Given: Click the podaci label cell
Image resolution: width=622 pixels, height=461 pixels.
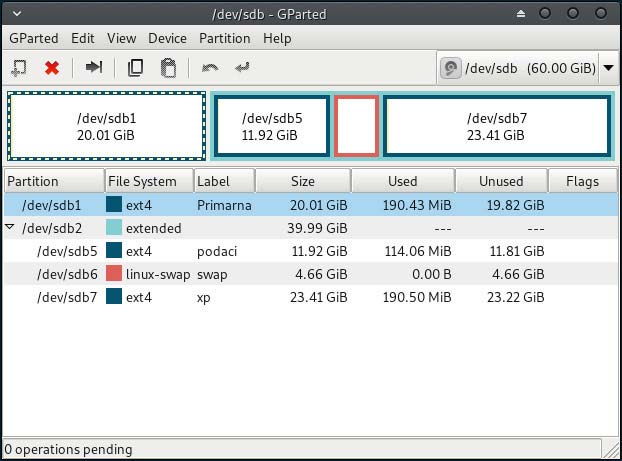Looking at the screenshot, I should (217, 252).
